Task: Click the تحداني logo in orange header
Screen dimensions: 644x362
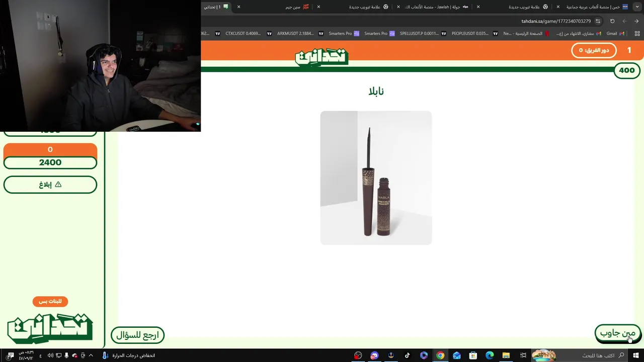Action: click(x=322, y=57)
